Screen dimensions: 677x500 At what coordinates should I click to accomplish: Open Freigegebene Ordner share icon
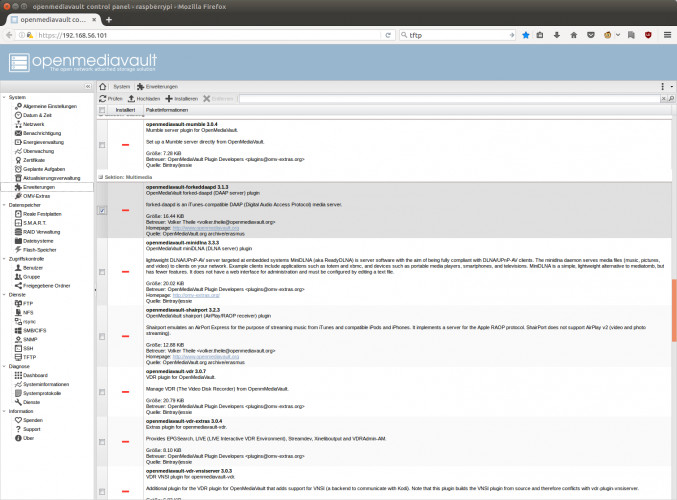(18, 286)
